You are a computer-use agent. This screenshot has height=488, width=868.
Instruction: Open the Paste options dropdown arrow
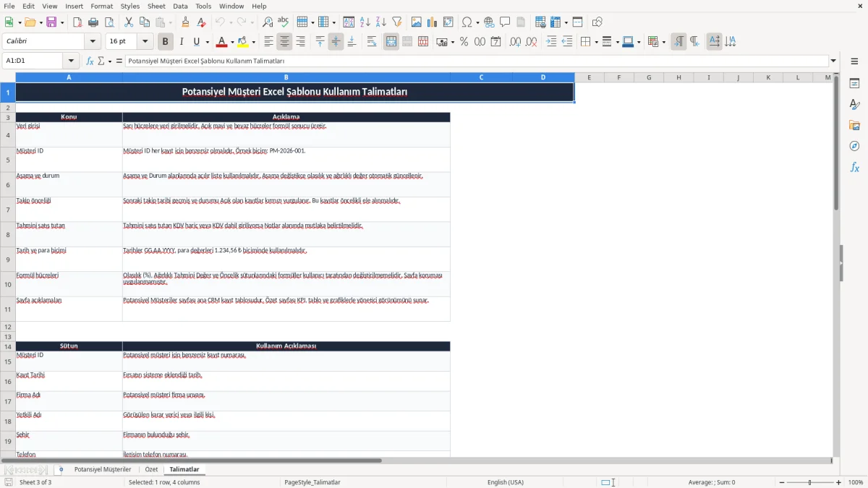170,22
